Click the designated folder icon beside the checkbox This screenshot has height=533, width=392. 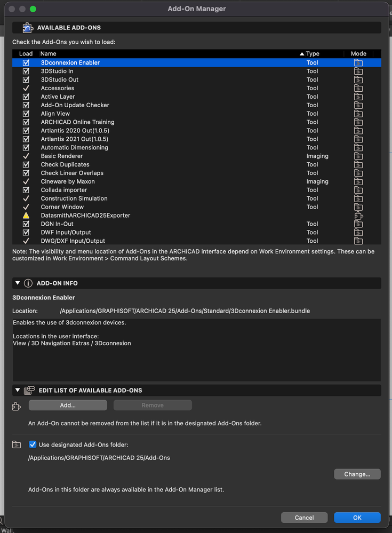[x=17, y=445]
